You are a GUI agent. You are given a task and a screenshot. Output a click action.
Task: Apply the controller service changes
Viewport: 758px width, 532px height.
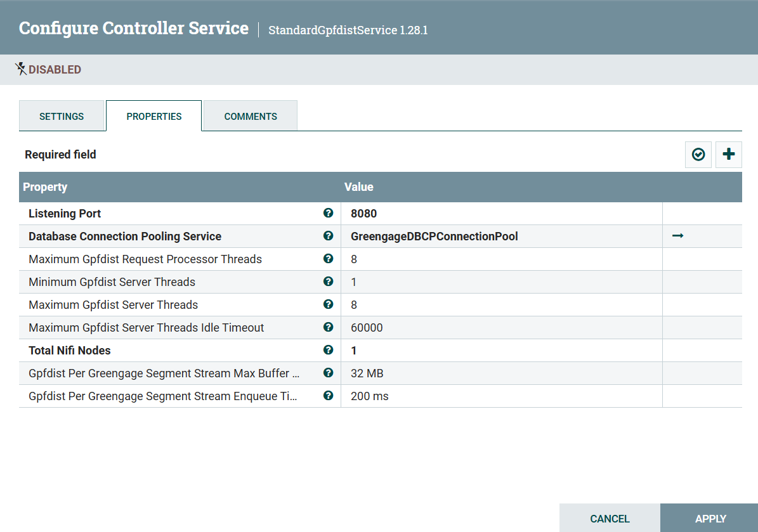pyautogui.click(x=710, y=519)
